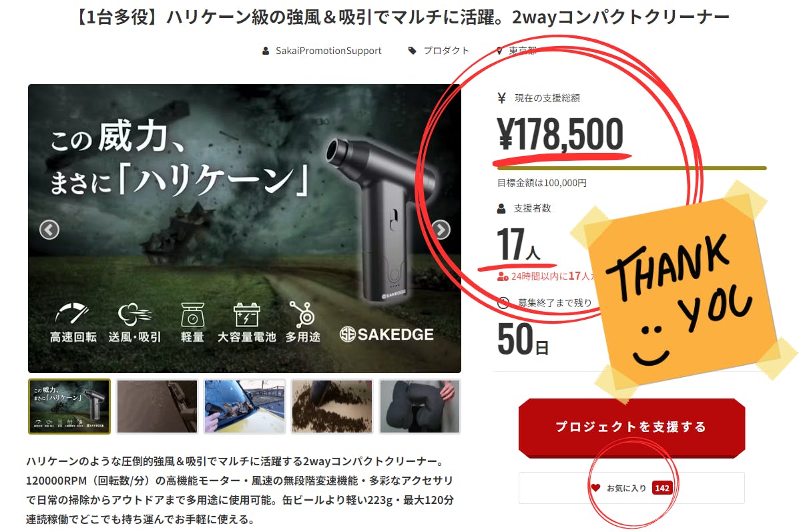
Task: Click the previous slide arrow on carousel
Action: pos(49,230)
